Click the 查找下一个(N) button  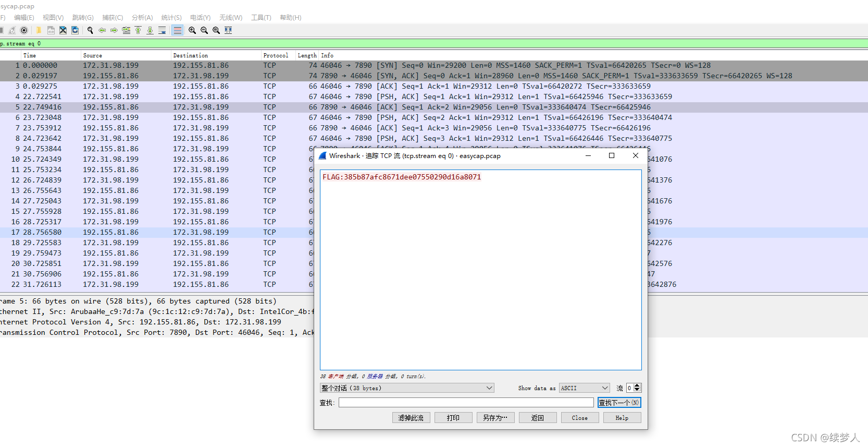point(619,403)
